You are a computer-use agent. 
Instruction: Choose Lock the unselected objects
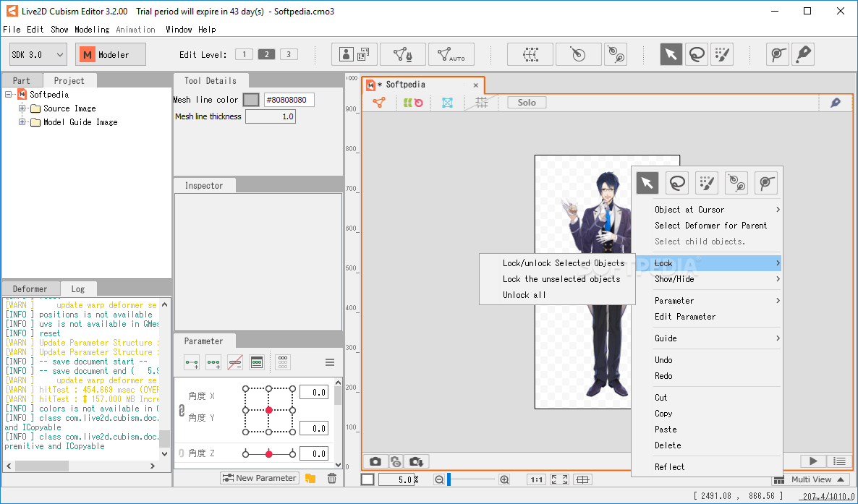pos(561,279)
